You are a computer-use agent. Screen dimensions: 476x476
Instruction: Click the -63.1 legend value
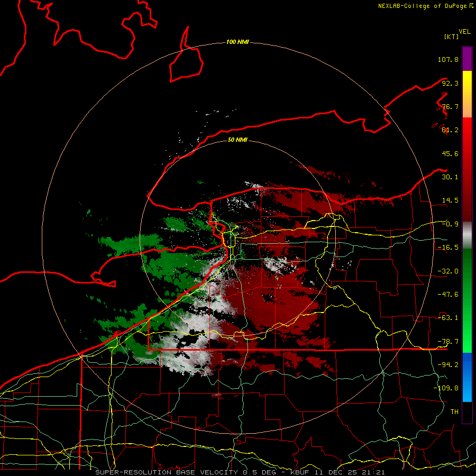click(448, 318)
